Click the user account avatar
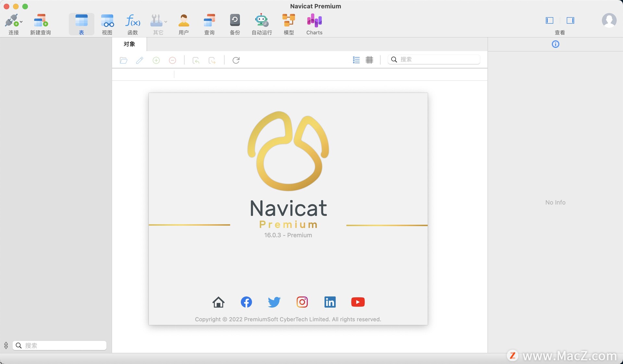Screen dimensions: 623x364 (x=609, y=20)
